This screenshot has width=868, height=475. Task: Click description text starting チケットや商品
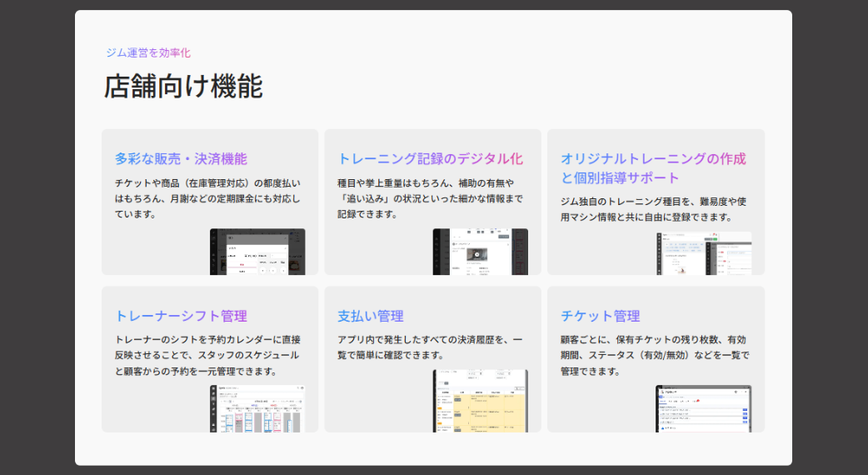(207, 198)
